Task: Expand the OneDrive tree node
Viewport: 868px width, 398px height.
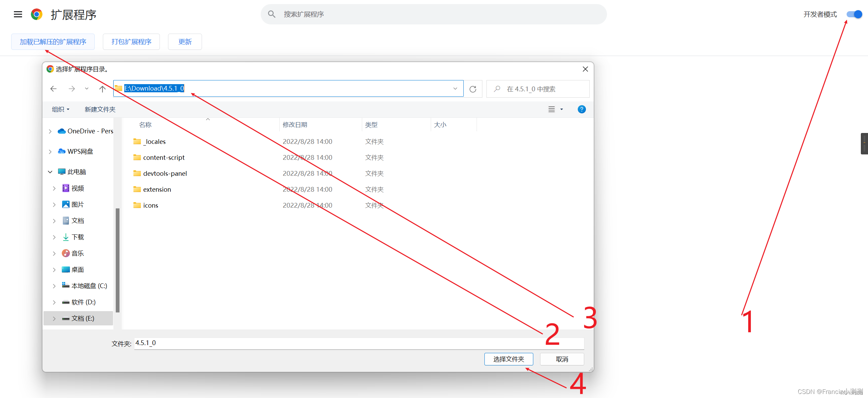Action: 50,131
